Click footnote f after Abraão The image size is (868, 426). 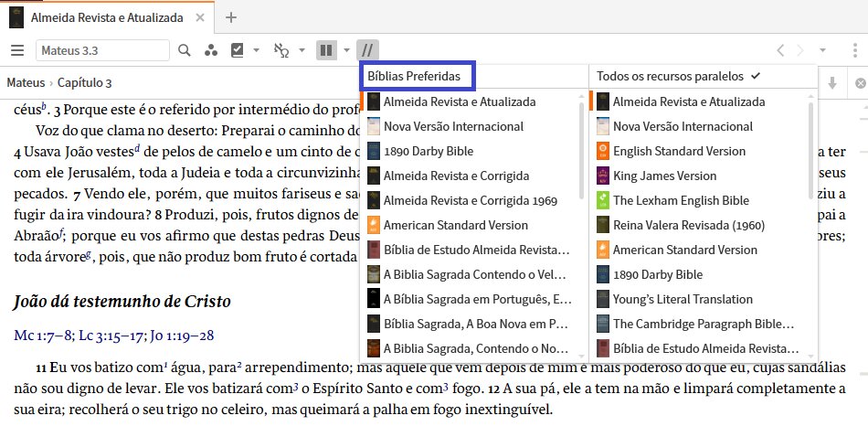point(59,233)
